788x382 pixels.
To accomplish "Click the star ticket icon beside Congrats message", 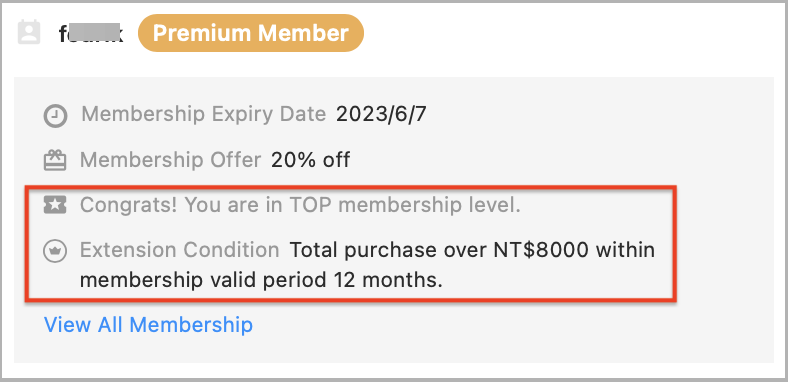I will [x=55, y=205].
